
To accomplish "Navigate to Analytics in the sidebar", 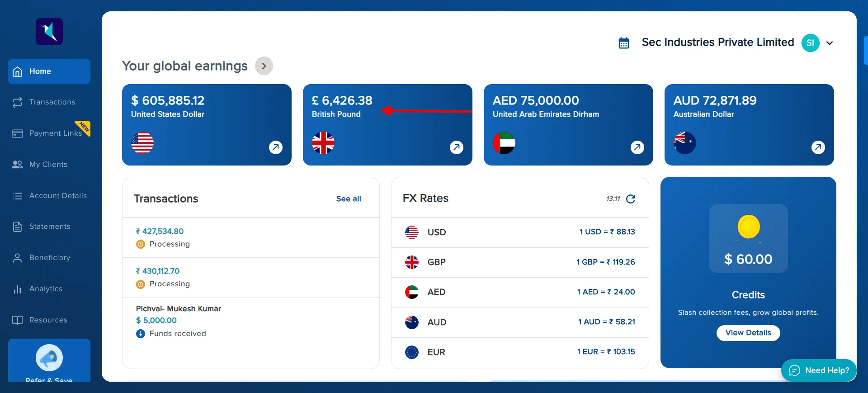I will [x=46, y=289].
